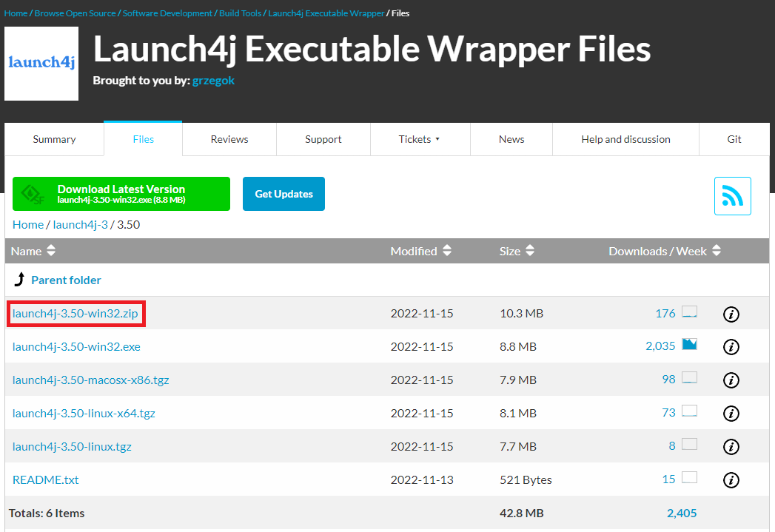Image resolution: width=775 pixels, height=532 pixels.
Task: Click the Download Latest Version button
Action: click(121, 193)
